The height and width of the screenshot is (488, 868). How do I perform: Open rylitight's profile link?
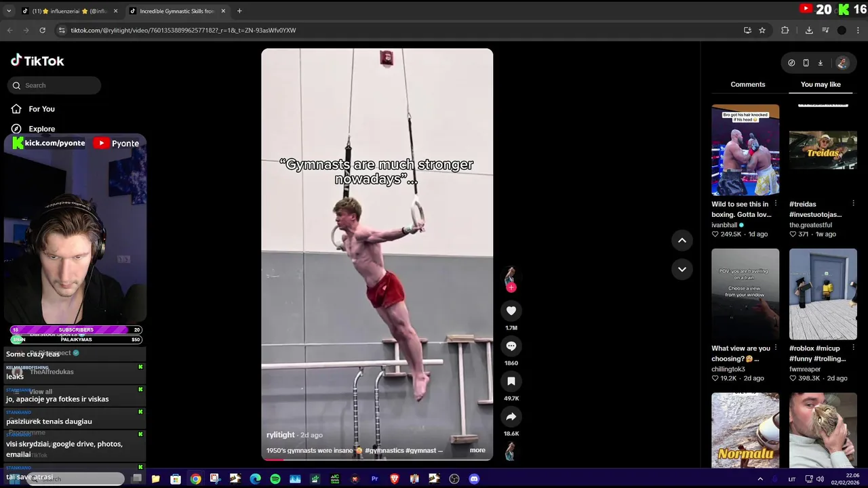(x=280, y=434)
